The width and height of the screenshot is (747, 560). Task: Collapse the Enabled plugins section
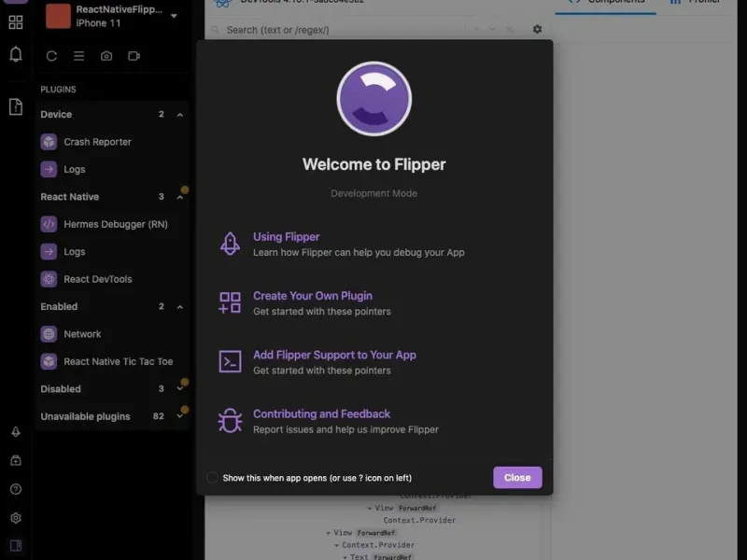pyautogui.click(x=180, y=307)
